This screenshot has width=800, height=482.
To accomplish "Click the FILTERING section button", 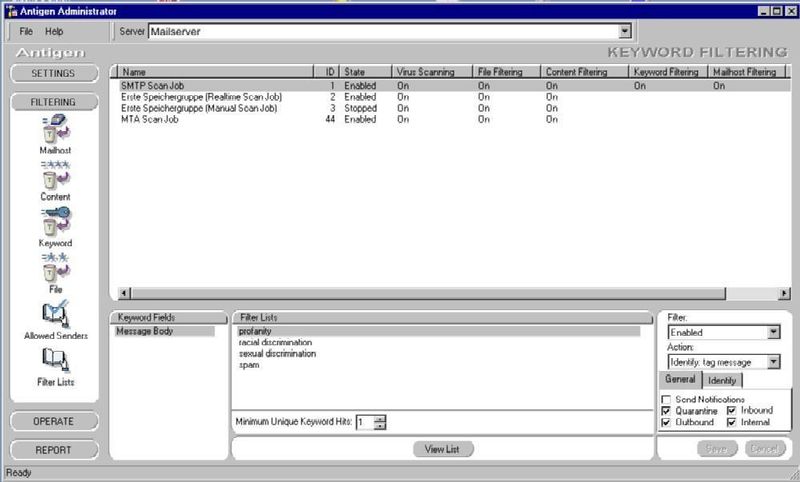I will click(x=54, y=102).
